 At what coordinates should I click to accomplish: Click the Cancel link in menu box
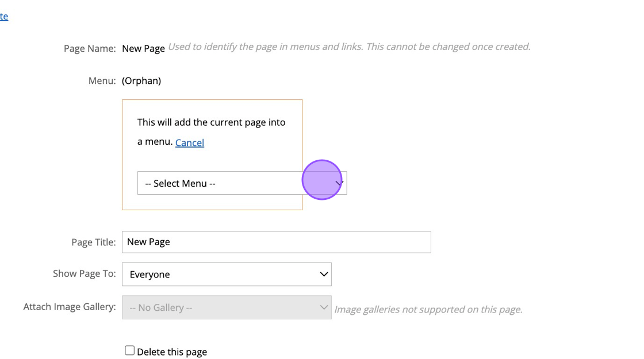tap(189, 142)
